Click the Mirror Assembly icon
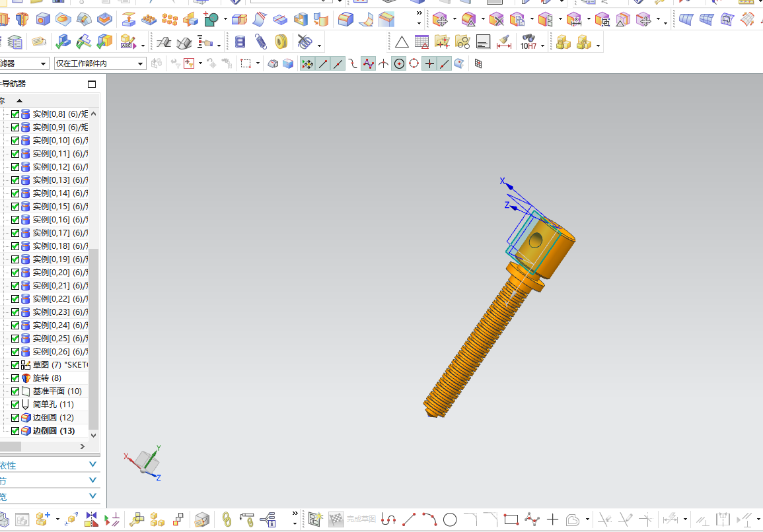763x532 pixels. point(91,519)
